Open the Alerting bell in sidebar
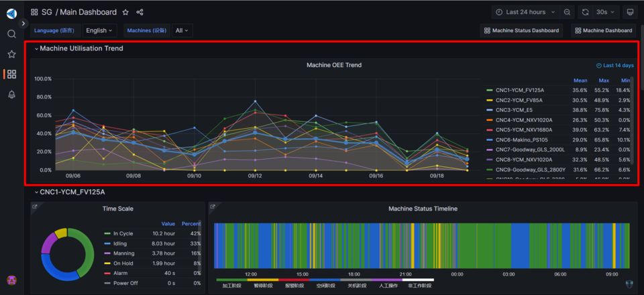This screenshot has height=295, width=644. coord(11,95)
